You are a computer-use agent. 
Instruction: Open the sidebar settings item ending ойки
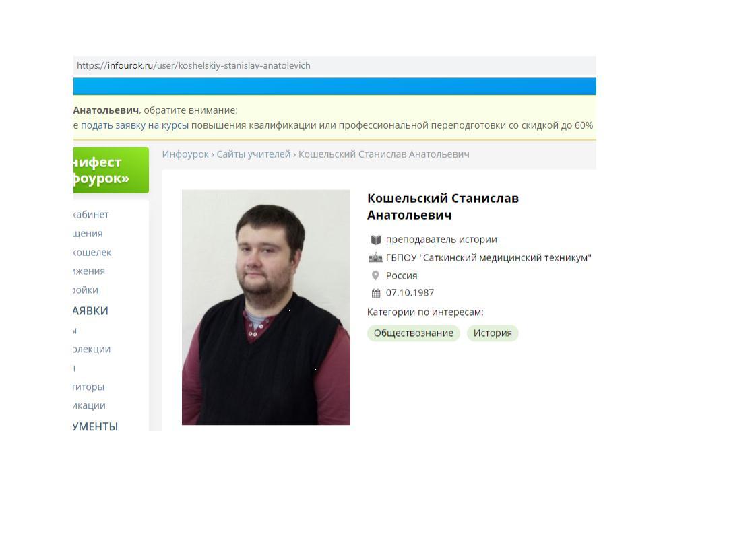tap(86, 290)
